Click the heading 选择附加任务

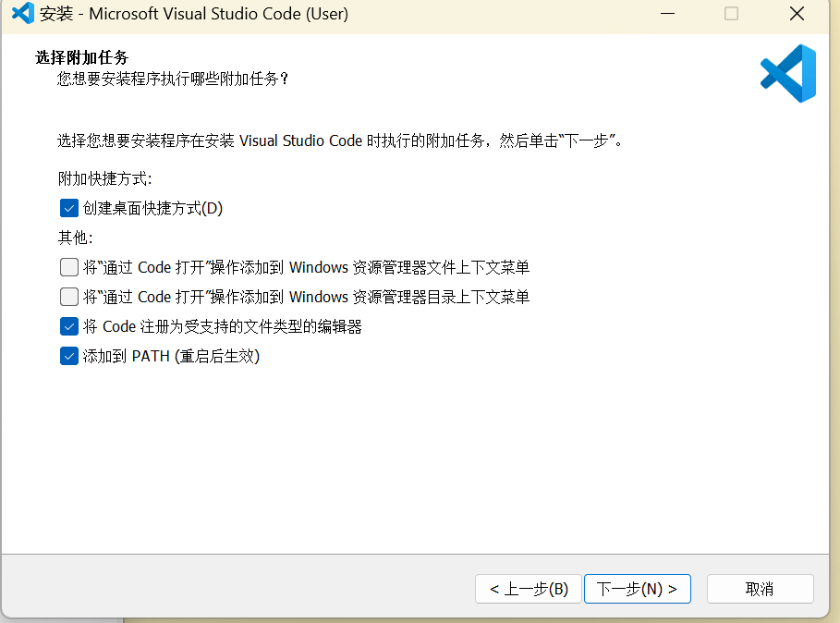click(x=82, y=57)
